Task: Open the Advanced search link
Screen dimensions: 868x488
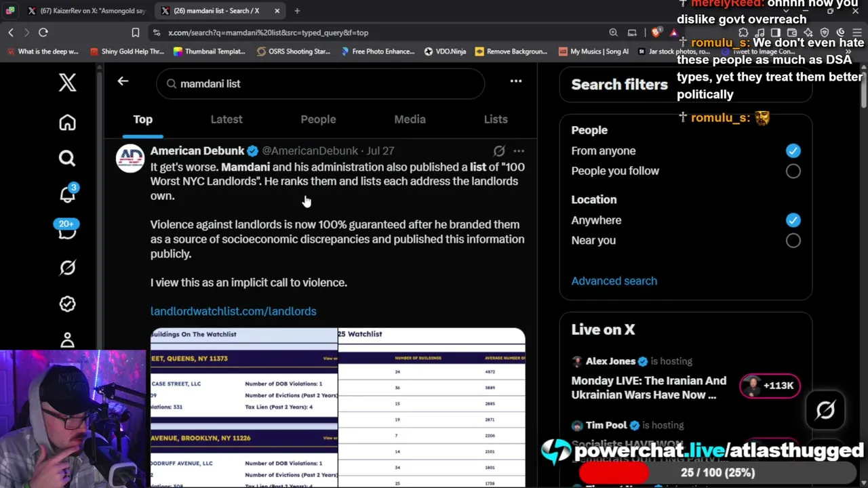Action: coord(614,281)
